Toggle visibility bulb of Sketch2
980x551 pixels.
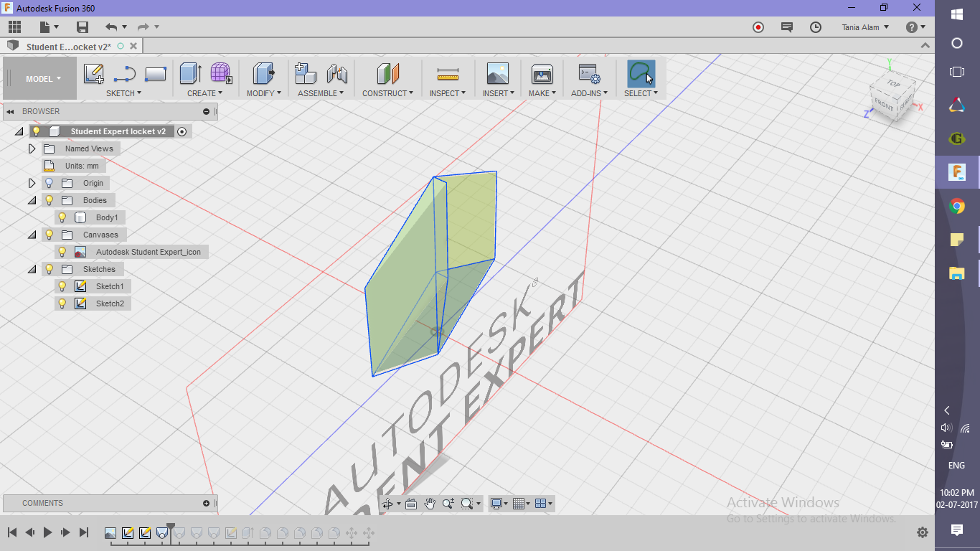[x=62, y=303]
